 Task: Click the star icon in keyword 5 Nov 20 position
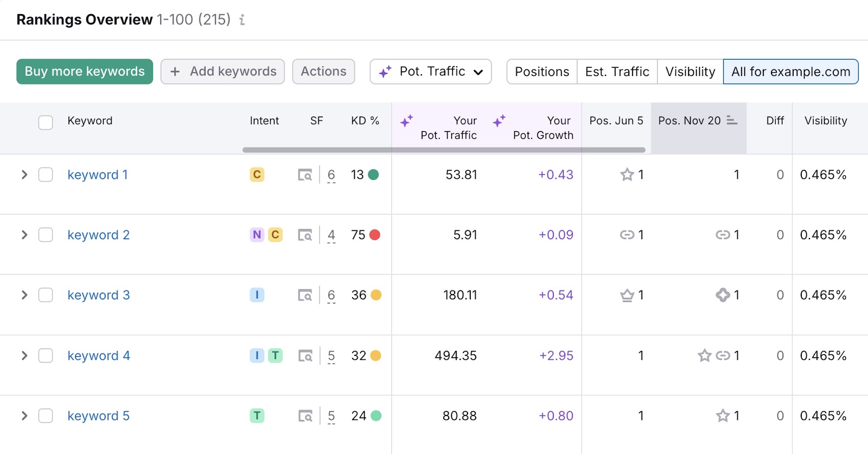click(723, 416)
